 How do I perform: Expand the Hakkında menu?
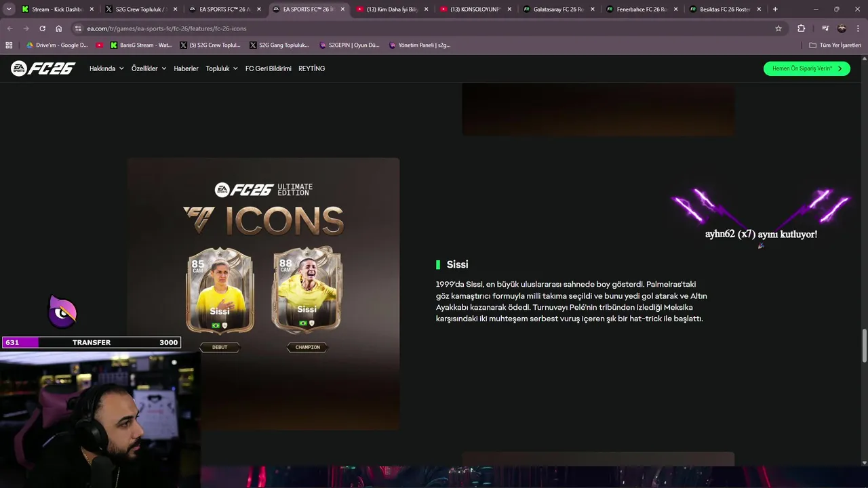[x=106, y=68]
